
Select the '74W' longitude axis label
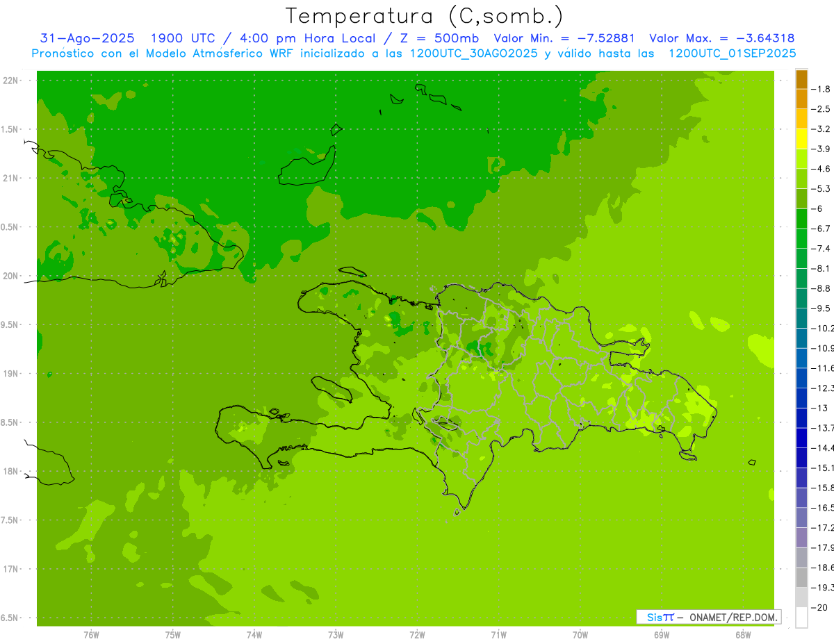pos(254,634)
